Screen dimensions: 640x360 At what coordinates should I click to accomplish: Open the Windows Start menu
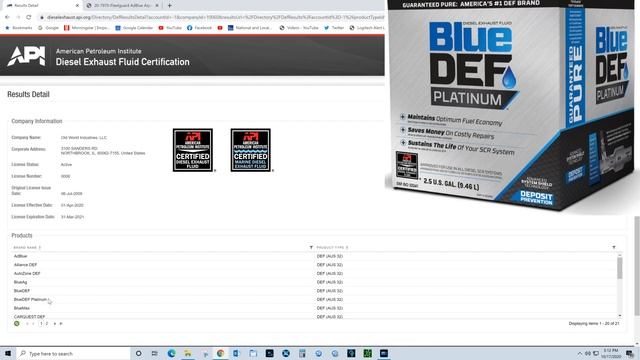click(x=8, y=353)
